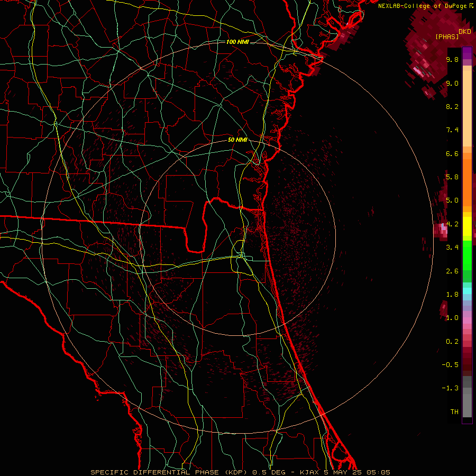Click the 9.8 value on the color scale

pos(452,59)
